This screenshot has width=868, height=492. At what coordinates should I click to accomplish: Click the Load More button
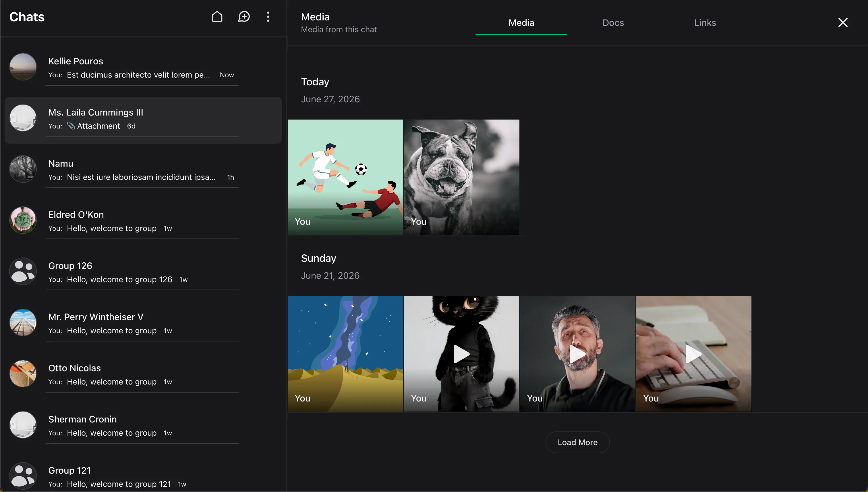pos(577,442)
